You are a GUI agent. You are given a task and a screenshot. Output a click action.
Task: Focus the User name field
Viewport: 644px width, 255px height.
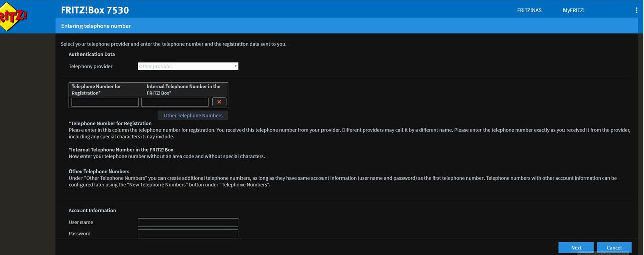pos(188,222)
